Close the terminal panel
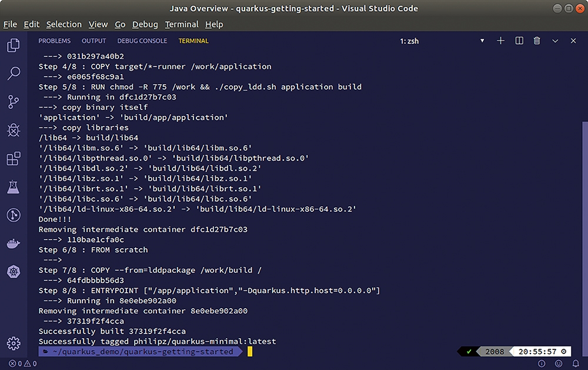The image size is (588, 370). [573, 41]
